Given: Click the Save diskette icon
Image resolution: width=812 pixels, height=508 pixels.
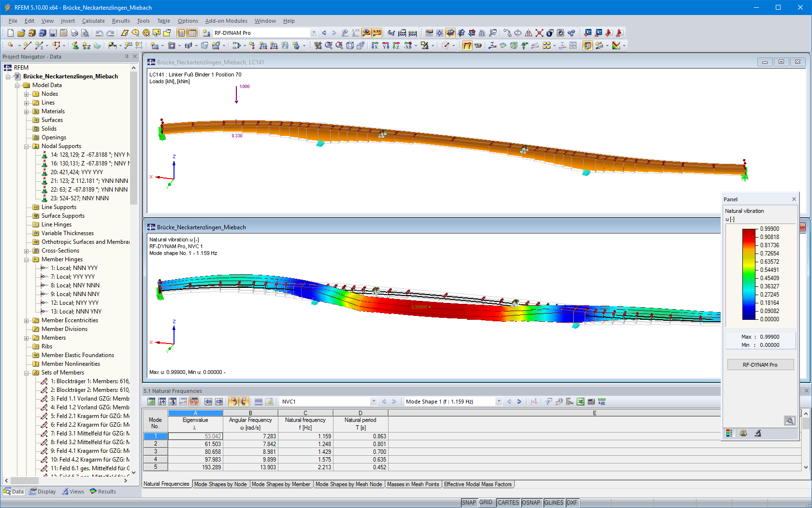Looking at the screenshot, I should click(53, 33).
